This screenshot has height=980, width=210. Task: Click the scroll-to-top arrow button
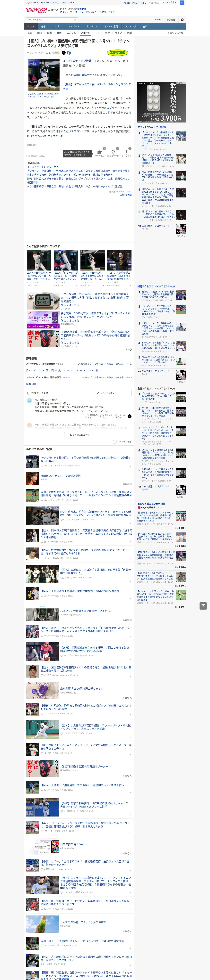point(203,606)
